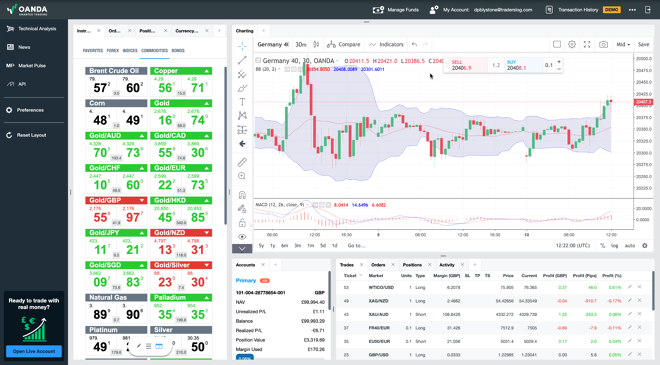660x365 pixels.
Task: Open chart settings gear icon
Action: tap(572, 44)
